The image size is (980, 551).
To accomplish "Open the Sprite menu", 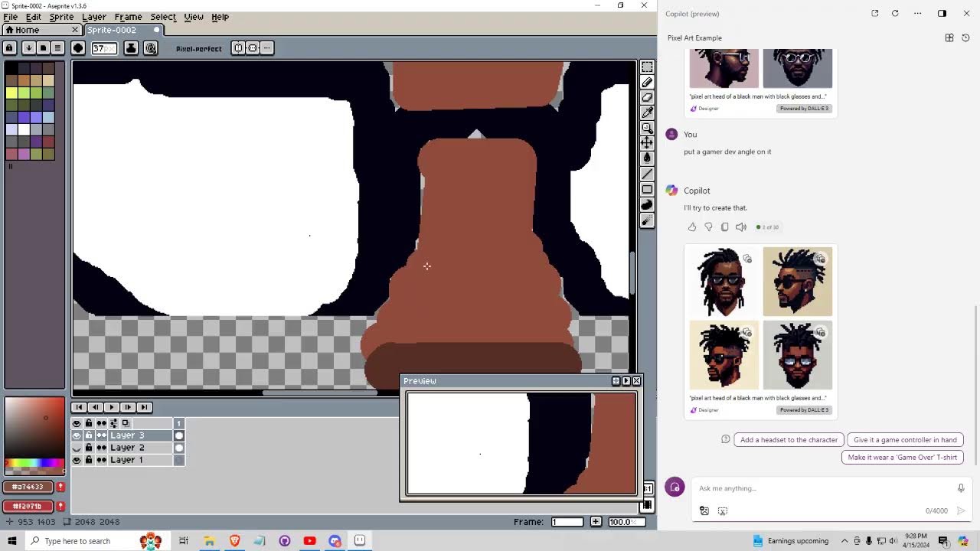I will tap(61, 17).
